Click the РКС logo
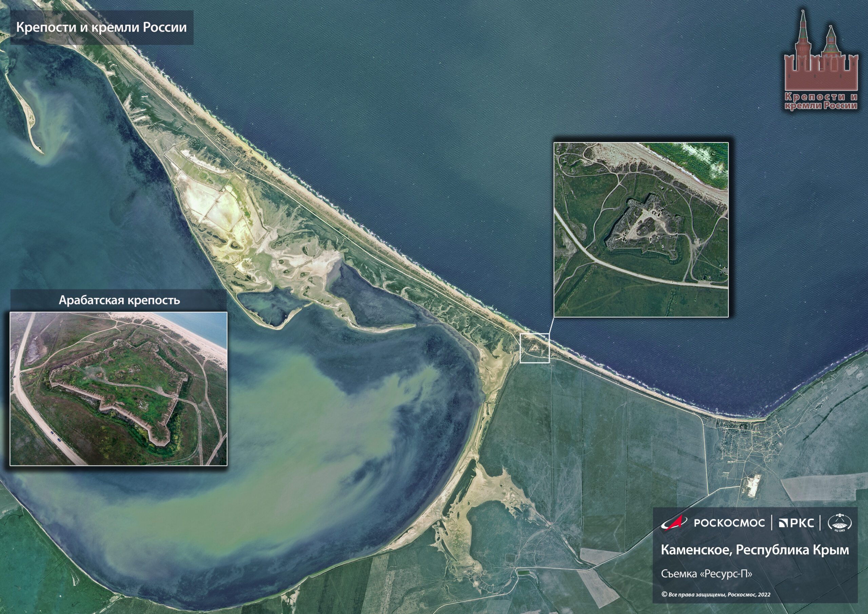The width and height of the screenshot is (868, 614). coord(796,523)
